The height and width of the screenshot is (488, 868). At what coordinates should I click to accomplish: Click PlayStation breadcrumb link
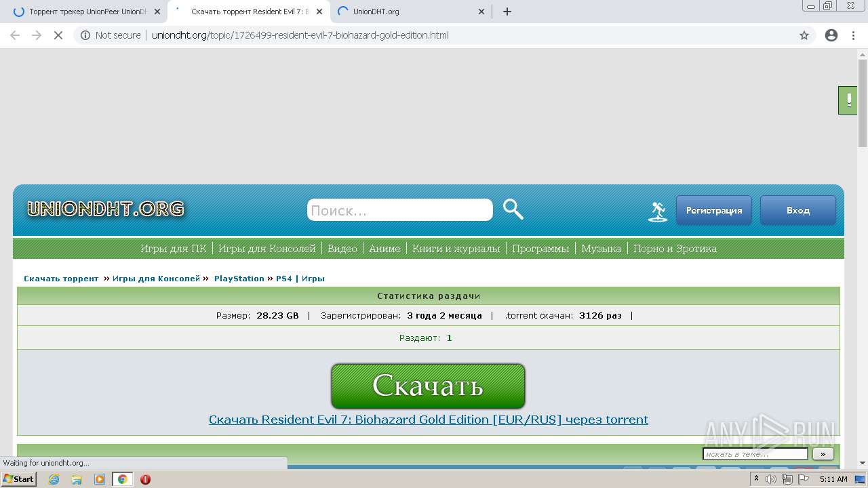click(x=239, y=279)
